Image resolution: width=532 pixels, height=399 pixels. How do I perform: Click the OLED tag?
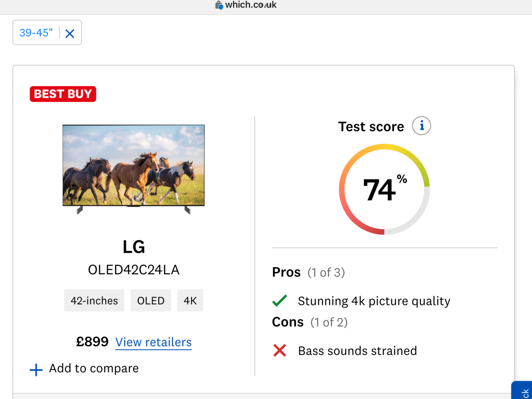(151, 301)
